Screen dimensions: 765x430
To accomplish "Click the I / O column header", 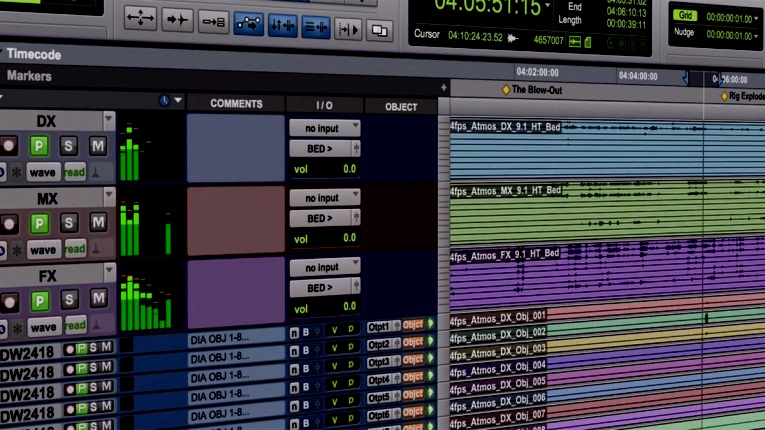I will 324,105.
